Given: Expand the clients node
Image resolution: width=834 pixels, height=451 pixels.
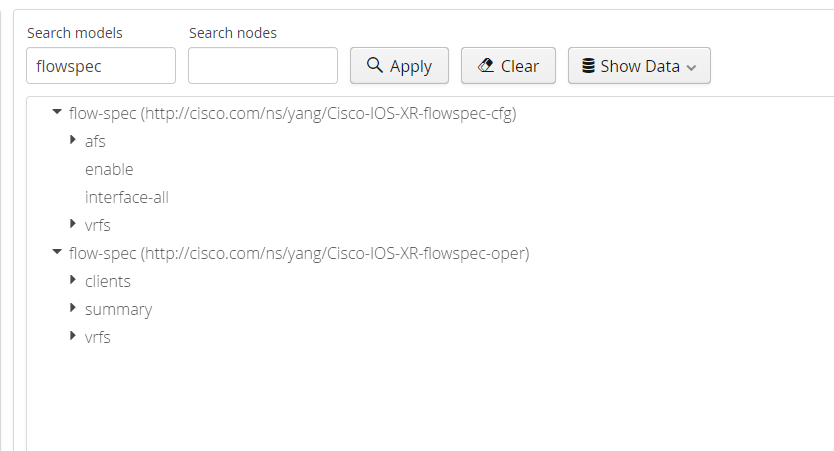Looking at the screenshot, I should click(73, 280).
